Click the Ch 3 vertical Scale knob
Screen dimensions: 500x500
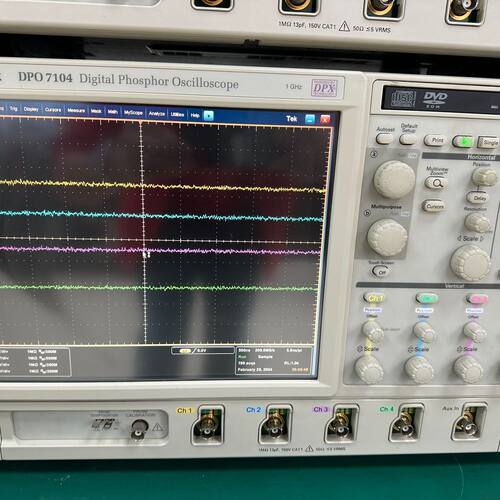tap(468, 370)
